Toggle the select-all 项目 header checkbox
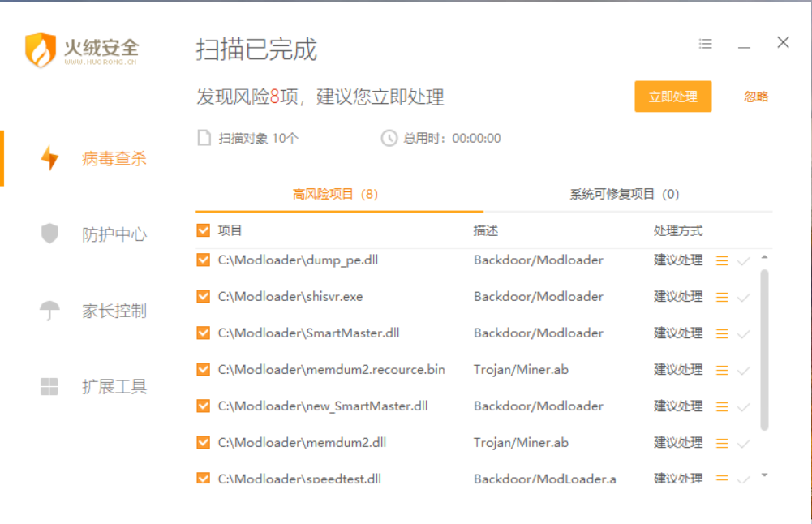 204,231
